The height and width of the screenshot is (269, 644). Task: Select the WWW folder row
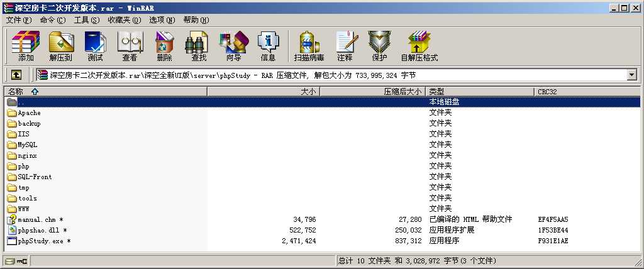tap(322, 209)
